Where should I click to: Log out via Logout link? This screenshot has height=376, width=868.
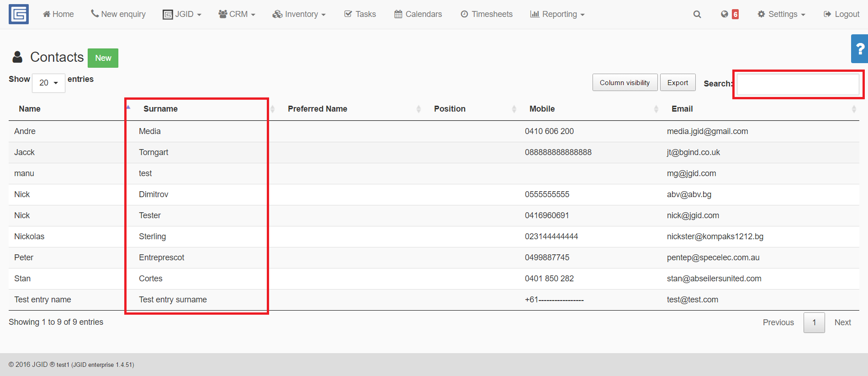point(842,14)
